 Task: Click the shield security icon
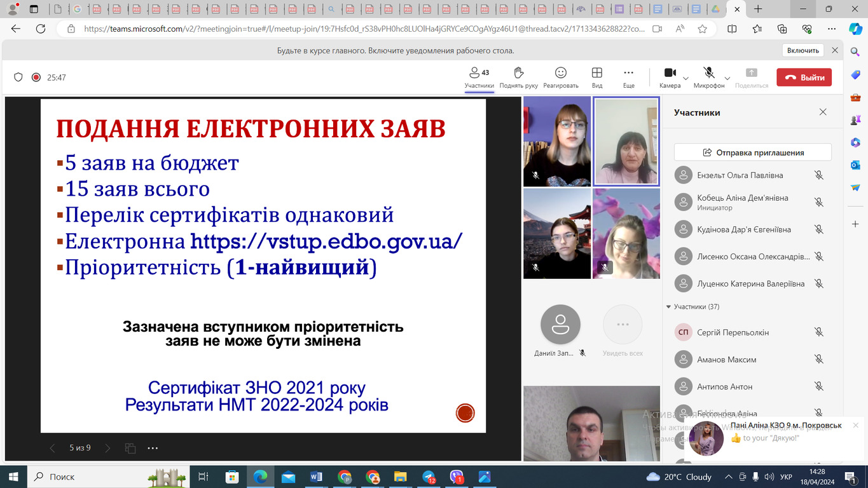(x=18, y=78)
